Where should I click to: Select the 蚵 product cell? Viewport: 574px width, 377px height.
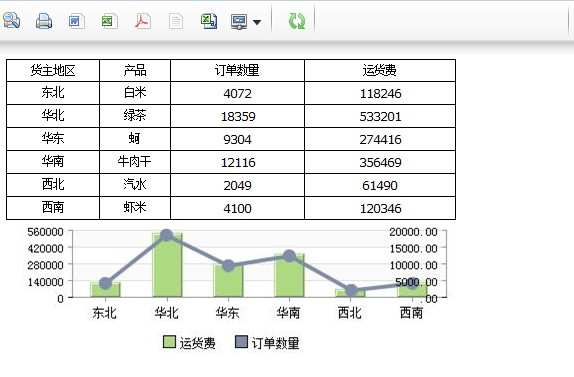135,139
